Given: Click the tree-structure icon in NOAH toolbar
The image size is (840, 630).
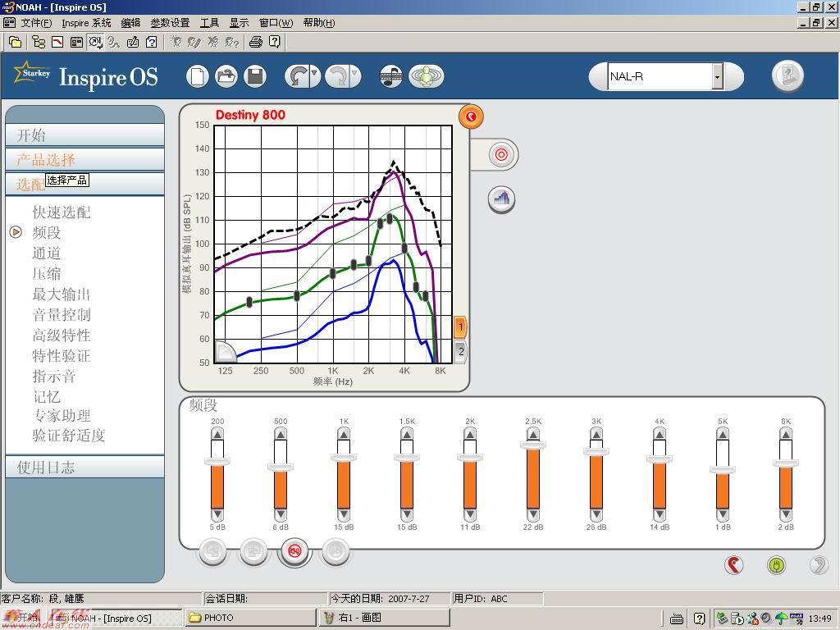Looking at the screenshot, I should coord(39,42).
